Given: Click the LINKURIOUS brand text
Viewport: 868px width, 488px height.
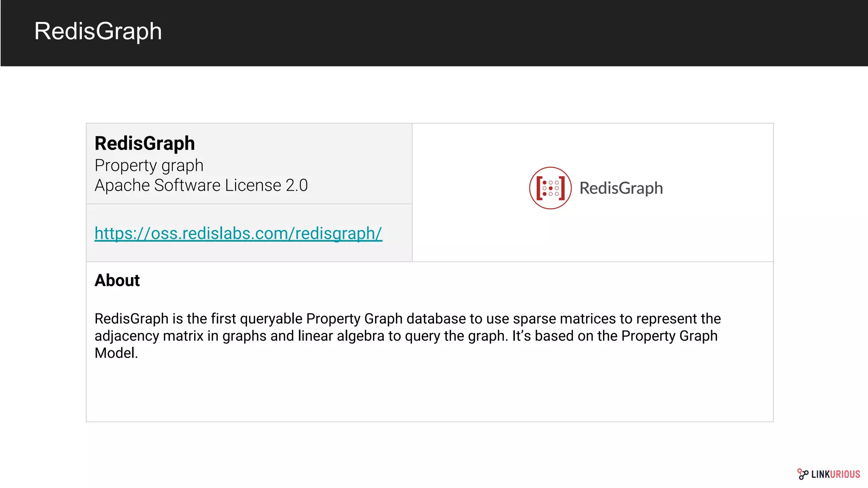Looking at the screenshot, I should pyautogui.click(x=835, y=474).
